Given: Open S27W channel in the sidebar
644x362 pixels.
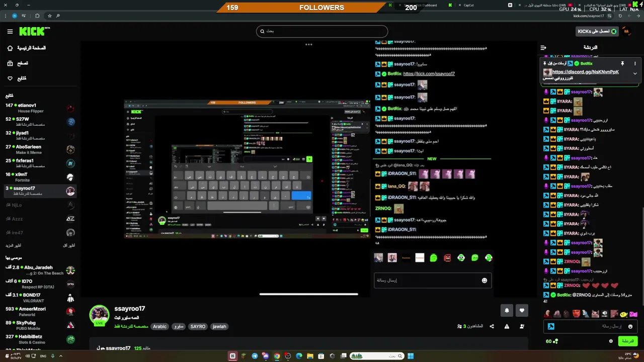Looking at the screenshot, I should coord(40,122).
